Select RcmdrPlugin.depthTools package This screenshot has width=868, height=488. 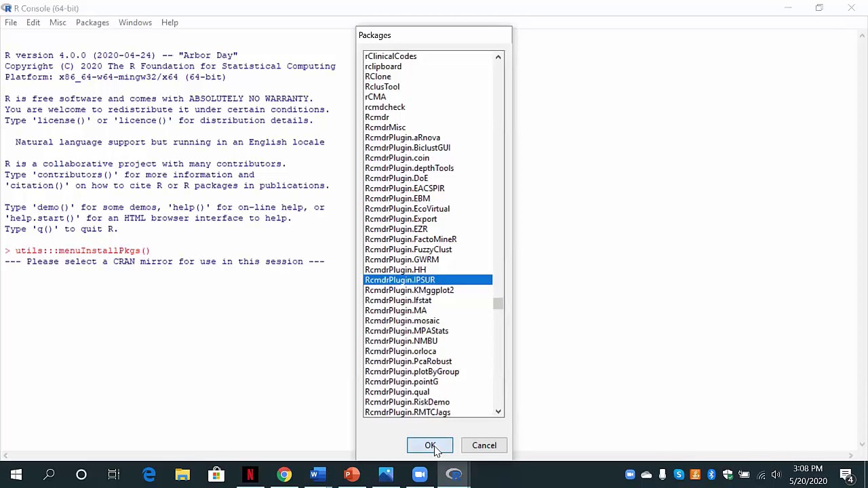(428, 168)
